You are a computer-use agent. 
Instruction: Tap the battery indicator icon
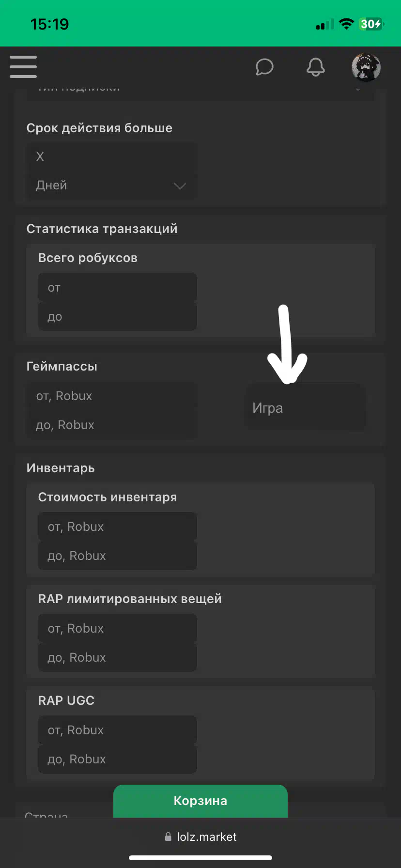[x=371, y=24]
